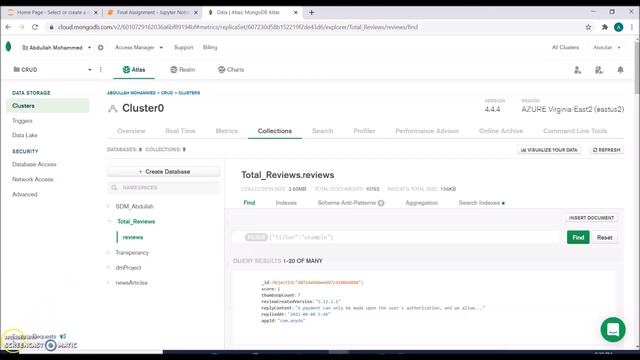Expand the Transperancy database
The image size is (640, 360).
click(109, 253)
